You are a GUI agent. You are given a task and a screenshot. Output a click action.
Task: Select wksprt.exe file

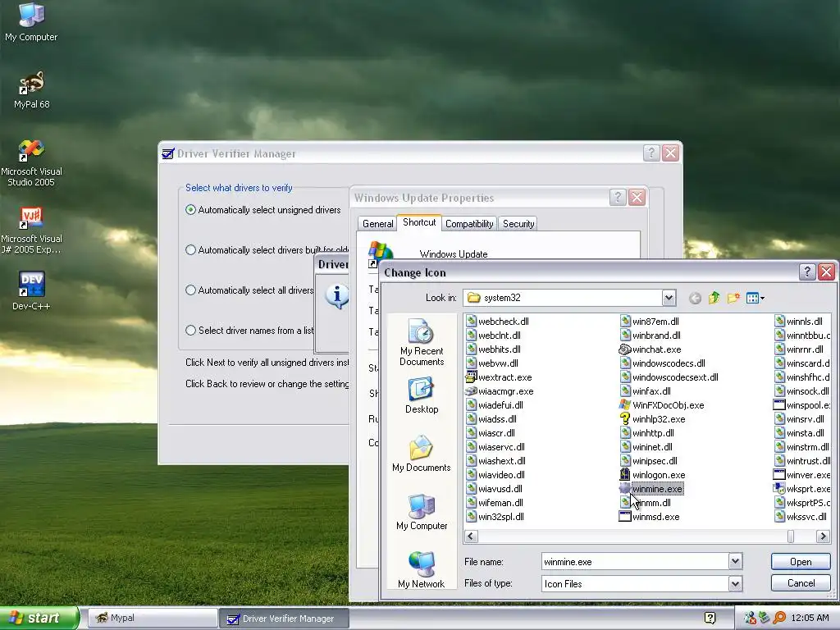pos(802,489)
